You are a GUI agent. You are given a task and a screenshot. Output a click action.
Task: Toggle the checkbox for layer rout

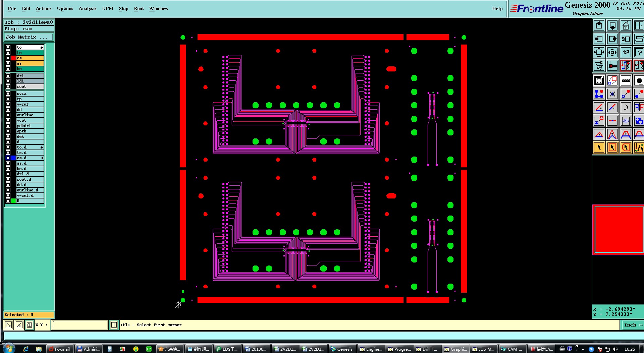pos(8,86)
